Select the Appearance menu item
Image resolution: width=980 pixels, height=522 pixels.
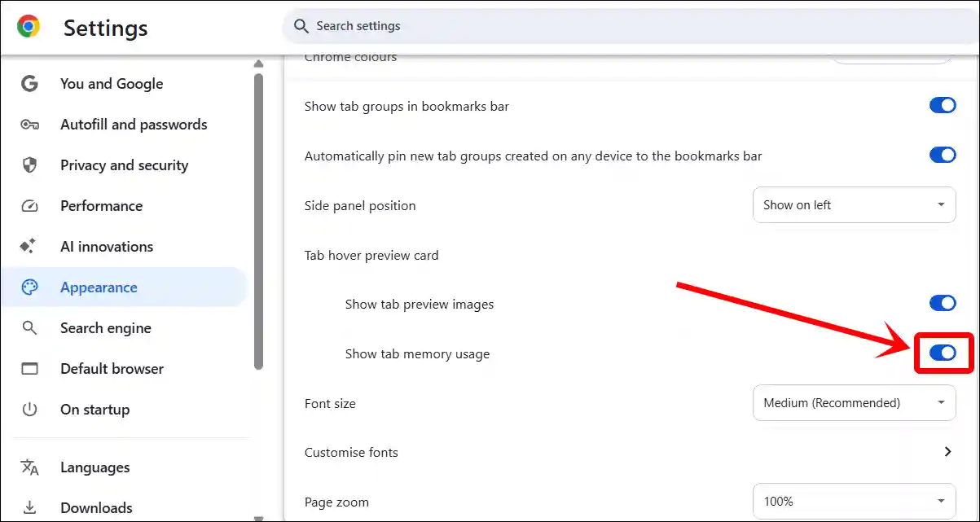pyautogui.click(x=125, y=287)
